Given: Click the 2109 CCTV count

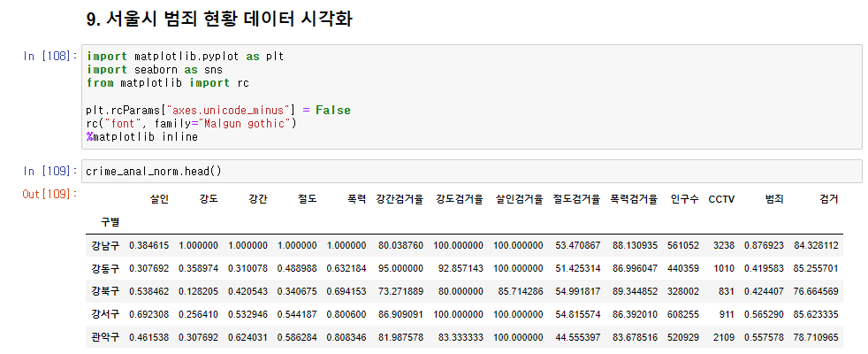Looking at the screenshot, I should 725,337.
